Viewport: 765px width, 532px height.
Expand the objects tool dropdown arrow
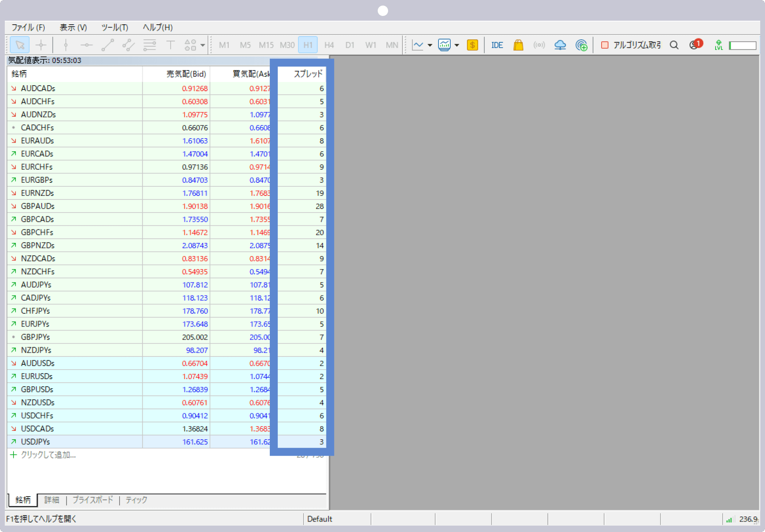(203, 45)
